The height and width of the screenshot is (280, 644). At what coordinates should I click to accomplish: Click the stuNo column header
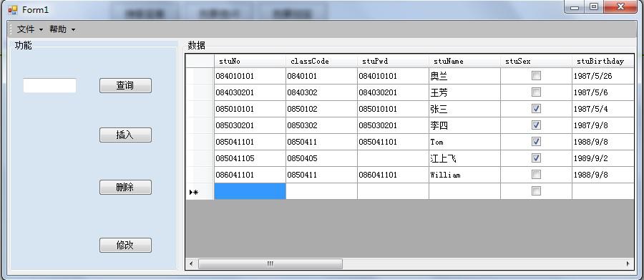(250, 61)
